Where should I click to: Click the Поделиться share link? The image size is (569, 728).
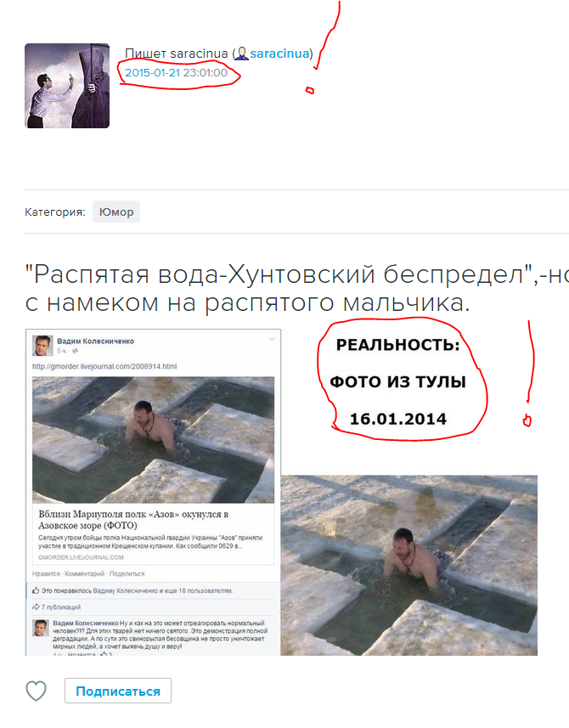click(x=127, y=574)
